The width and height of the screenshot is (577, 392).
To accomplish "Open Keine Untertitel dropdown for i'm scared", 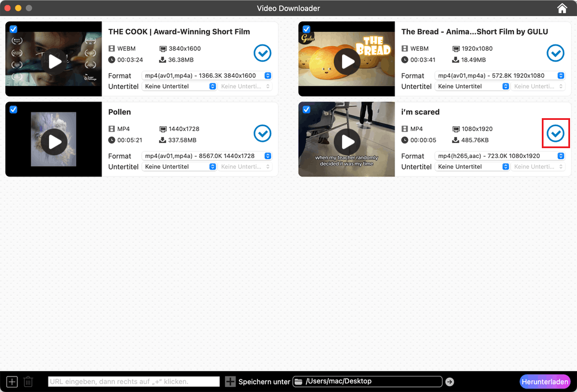I will coord(472,167).
